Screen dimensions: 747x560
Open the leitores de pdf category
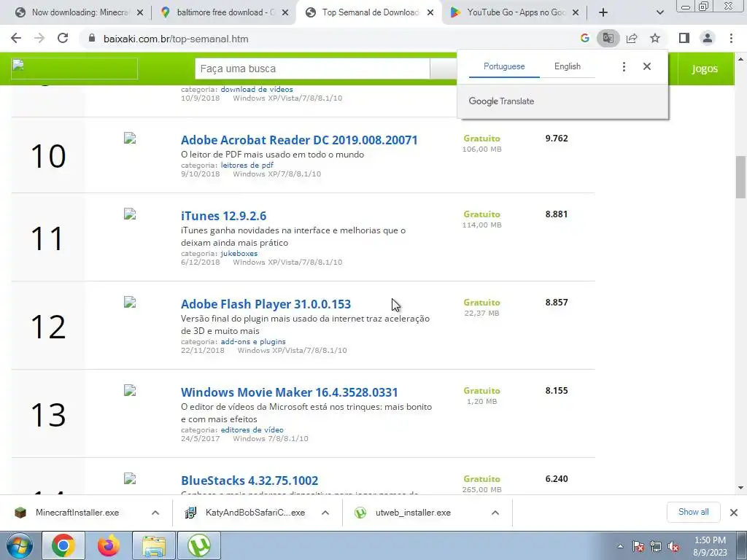click(247, 166)
